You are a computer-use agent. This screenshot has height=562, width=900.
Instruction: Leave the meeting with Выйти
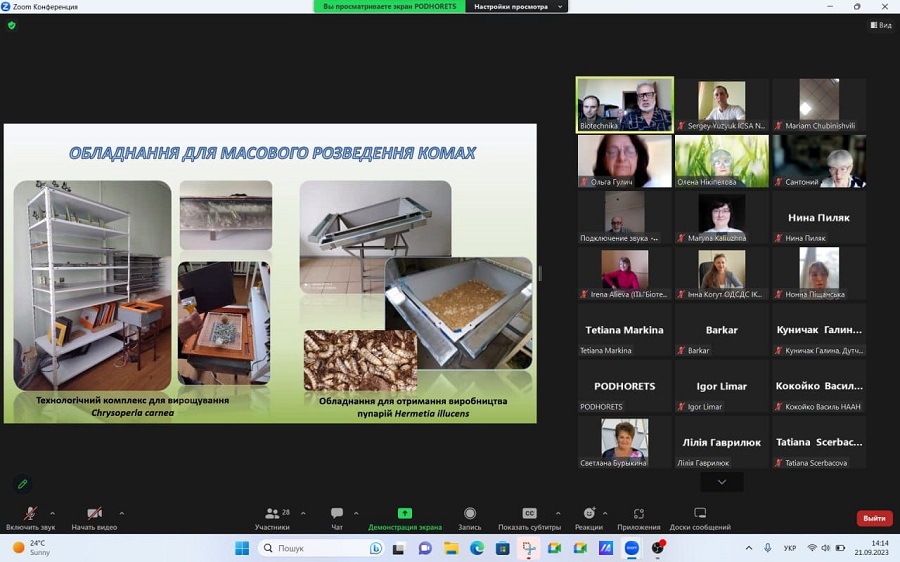[874, 518]
